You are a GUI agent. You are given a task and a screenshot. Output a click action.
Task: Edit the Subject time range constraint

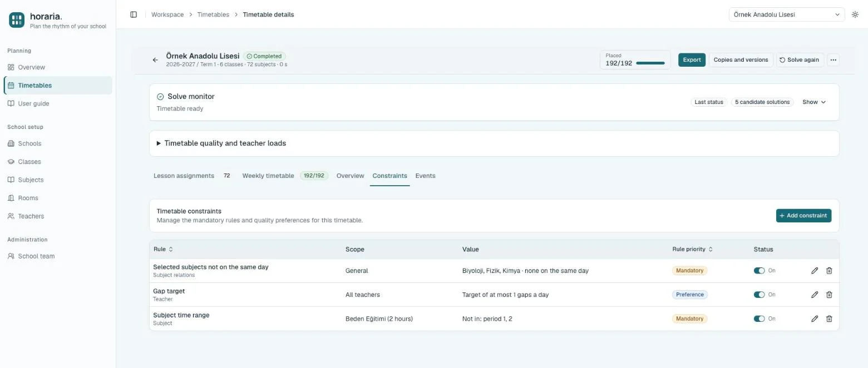click(815, 319)
